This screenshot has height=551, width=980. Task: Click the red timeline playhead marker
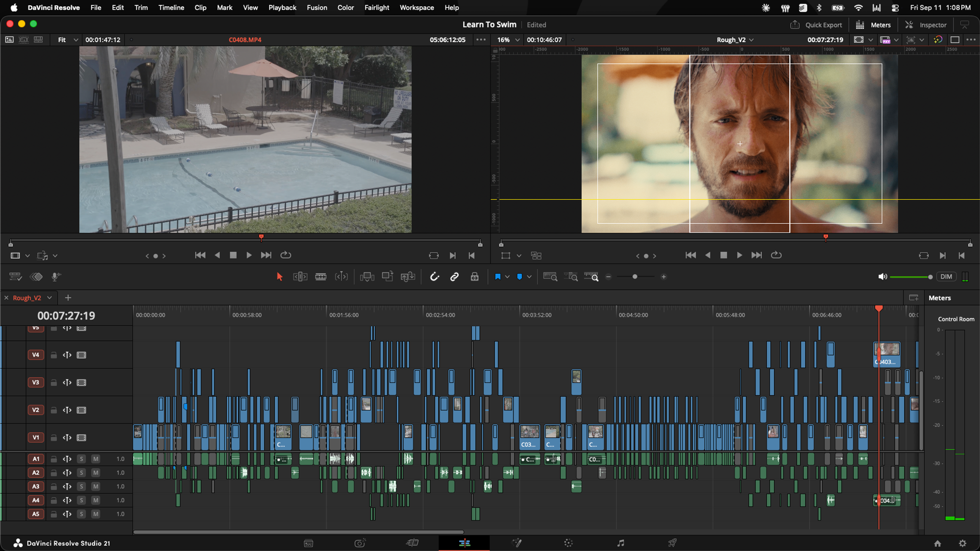(x=879, y=308)
